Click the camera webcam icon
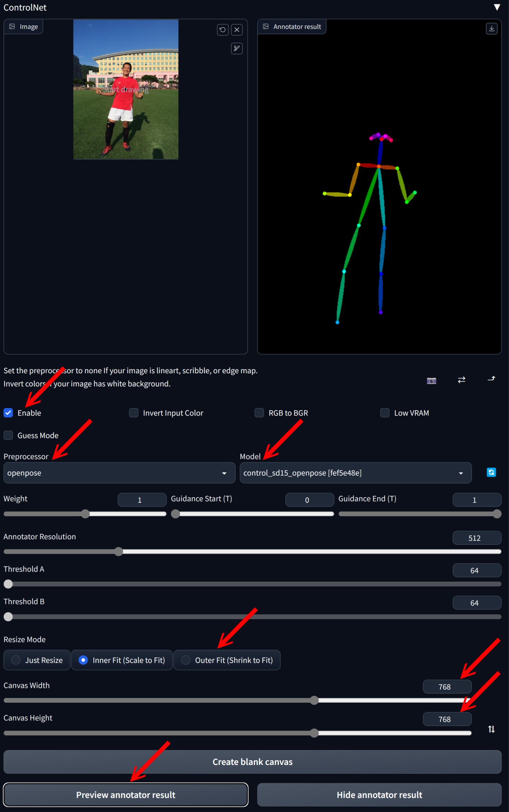This screenshot has width=509, height=812. click(x=431, y=380)
